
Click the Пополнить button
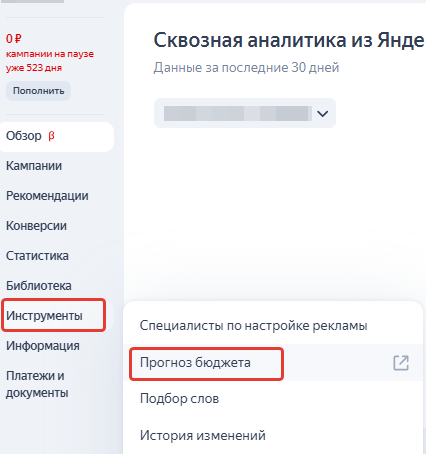(x=38, y=91)
